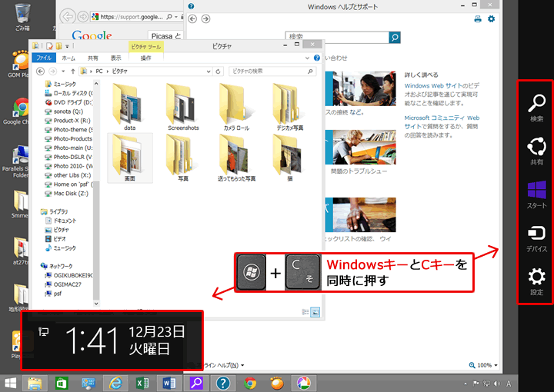The height and width of the screenshot is (392, 554).
Task: Open the 送ってもらった写真 folder
Action: coord(236,158)
